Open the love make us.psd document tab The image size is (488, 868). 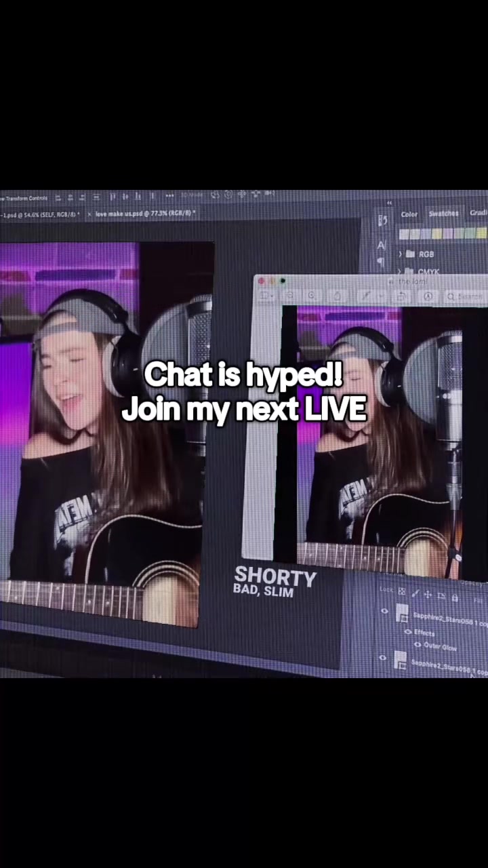point(144,213)
